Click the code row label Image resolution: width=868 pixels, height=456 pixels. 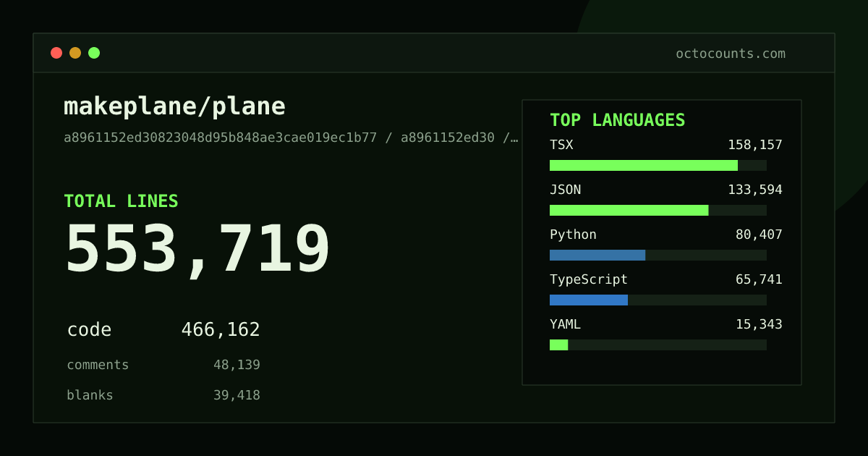(x=89, y=330)
